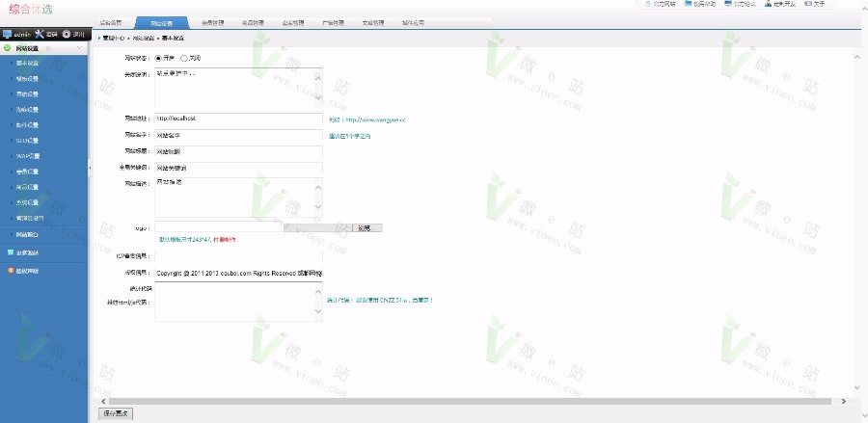
Task: Click the sidebar collapse arrow handle
Action: click(90, 167)
